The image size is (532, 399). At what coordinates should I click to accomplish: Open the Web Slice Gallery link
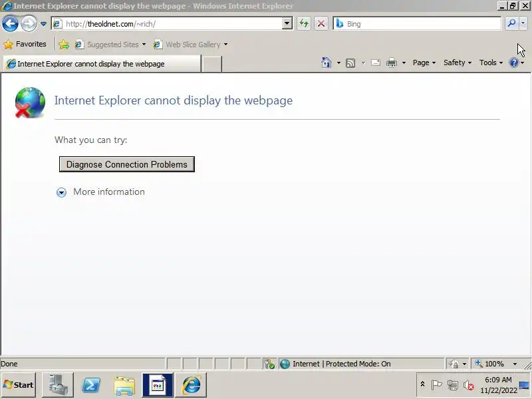coord(191,45)
